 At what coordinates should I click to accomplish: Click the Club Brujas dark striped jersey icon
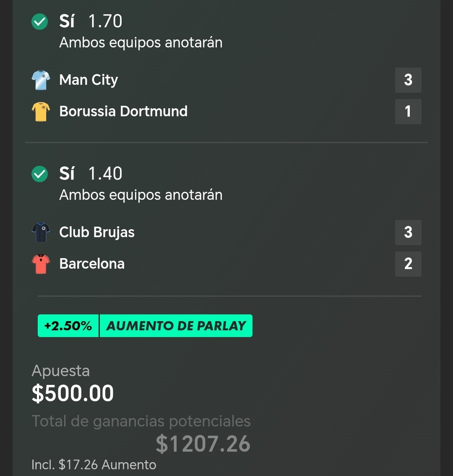click(x=41, y=232)
